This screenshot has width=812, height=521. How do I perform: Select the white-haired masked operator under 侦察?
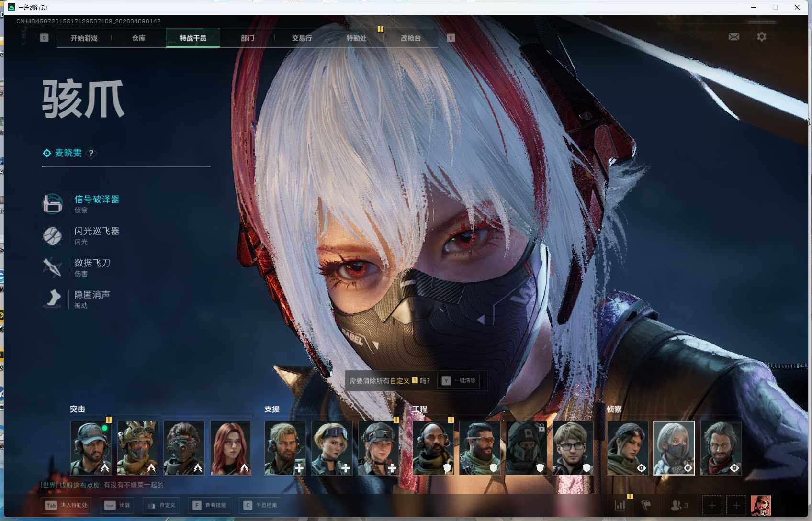674,448
